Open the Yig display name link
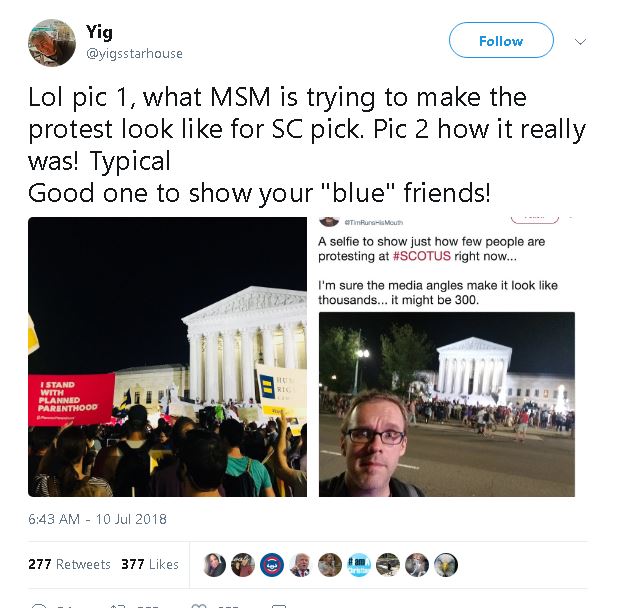This screenshot has width=622, height=608. pos(99,32)
